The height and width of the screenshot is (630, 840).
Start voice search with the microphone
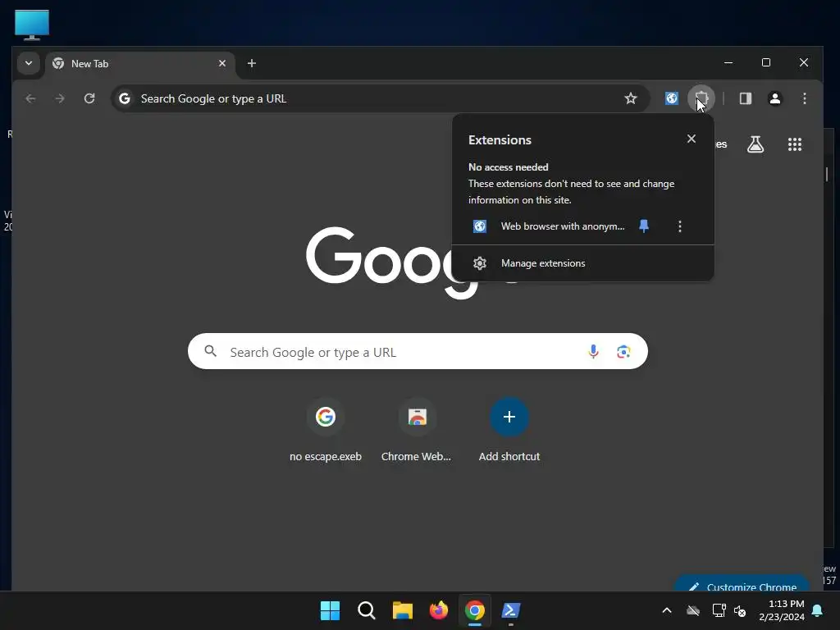click(x=593, y=351)
